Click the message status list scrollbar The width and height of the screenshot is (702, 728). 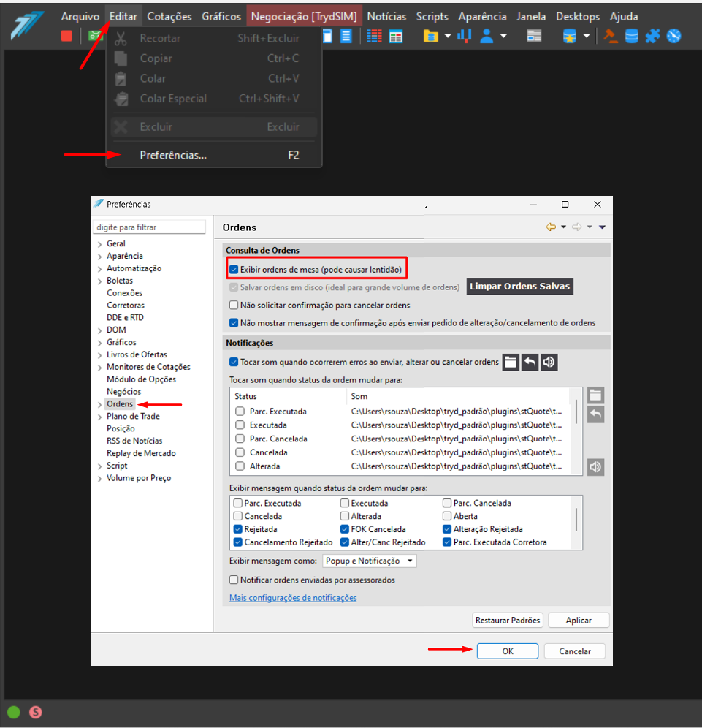click(576, 519)
